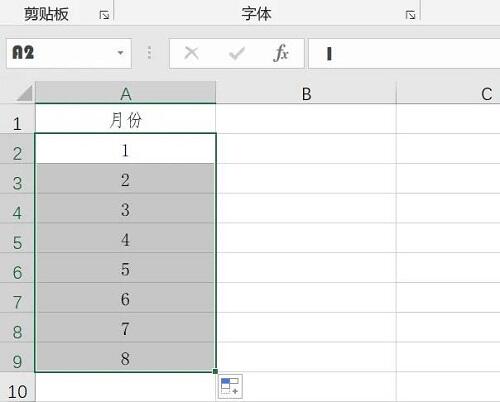Screen dimensions: 500x402
Task: Select column B header
Action: pyautogui.click(x=306, y=93)
